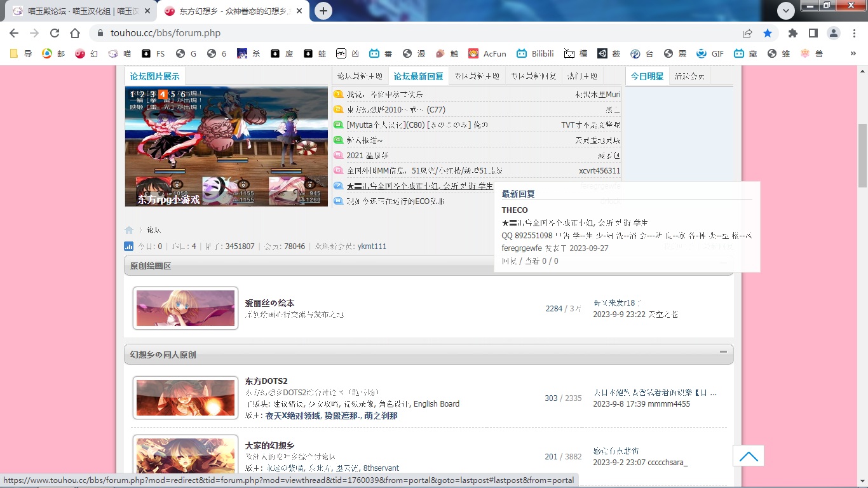The width and height of the screenshot is (868, 488).
Task: Open the English Board subforum link
Action: pos(437,404)
